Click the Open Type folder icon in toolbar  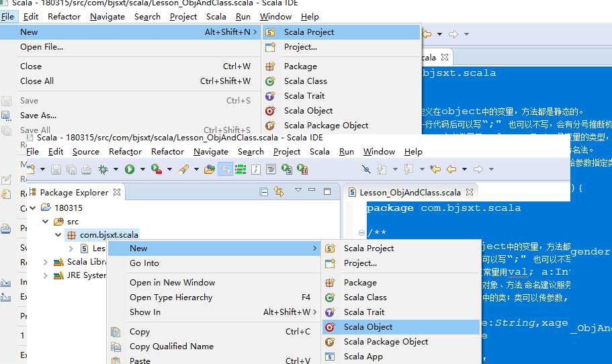(210, 169)
